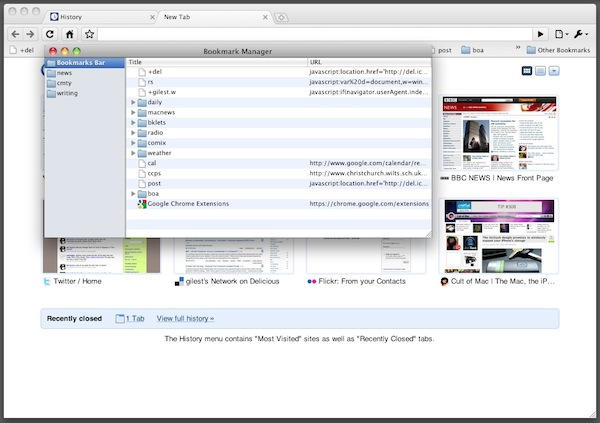600x423 pixels.
Task: Switch to list view
Action: (x=540, y=71)
